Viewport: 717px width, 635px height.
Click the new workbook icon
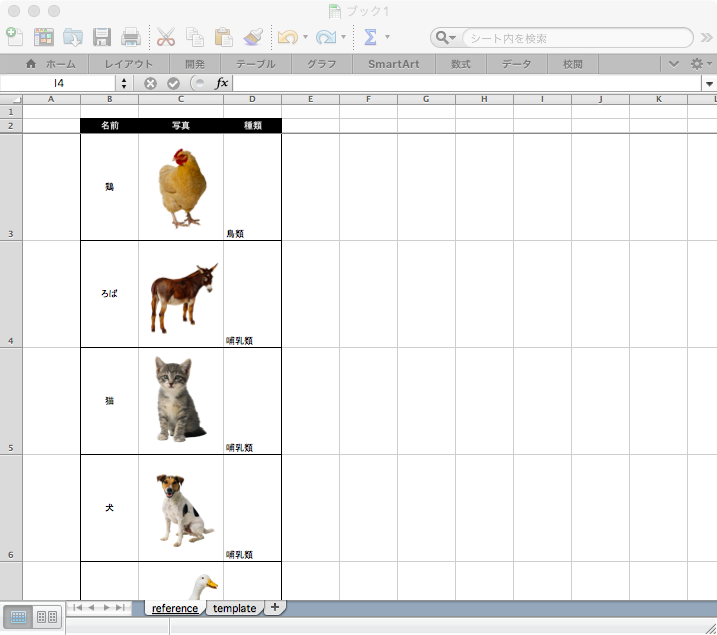tap(14, 37)
